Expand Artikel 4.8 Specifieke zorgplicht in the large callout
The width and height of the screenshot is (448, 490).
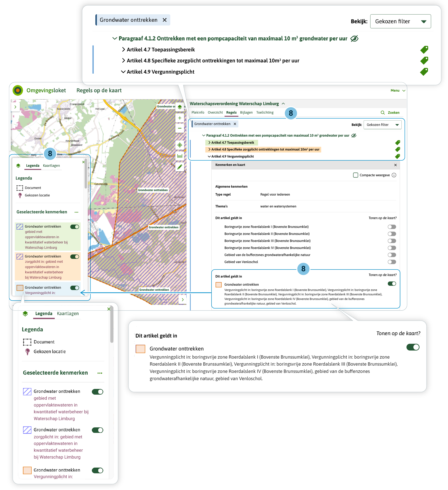123,60
